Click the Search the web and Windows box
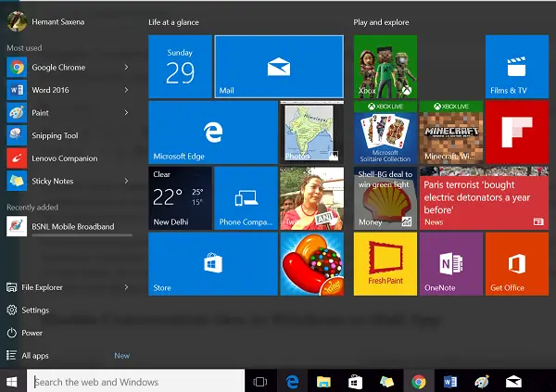 (x=135, y=381)
